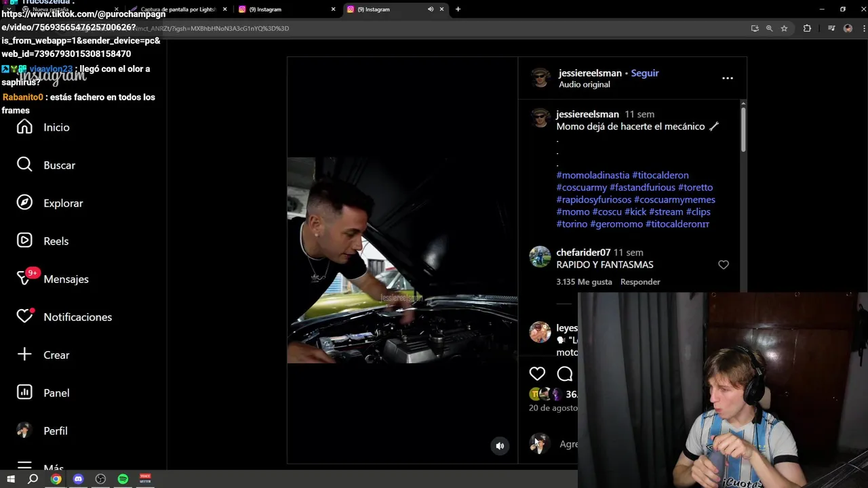Open a new browser tab
The height and width of the screenshot is (488, 868).
click(458, 9)
